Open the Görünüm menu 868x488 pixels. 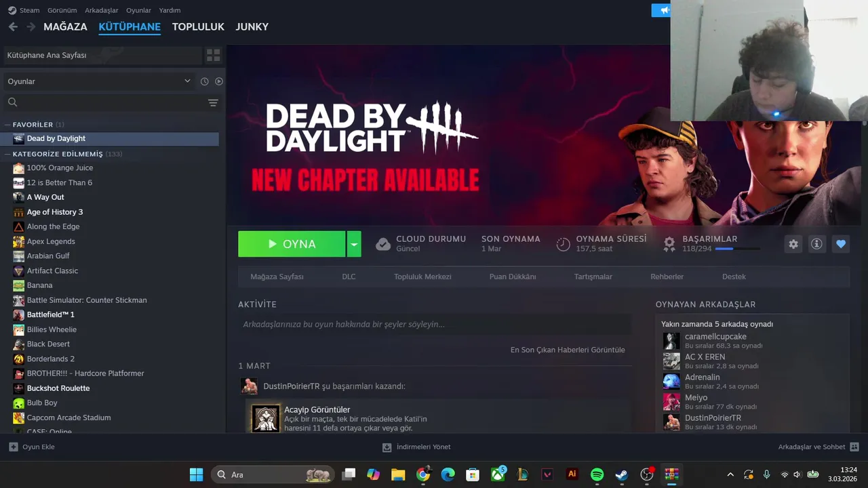coord(62,10)
